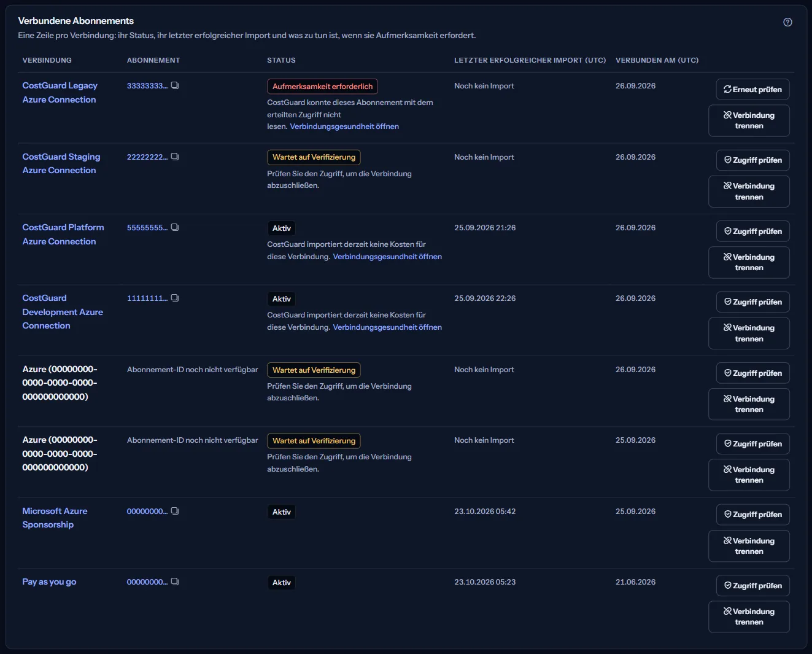
Task: Disconnect Pay as you go connection
Action: (x=749, y=617)
